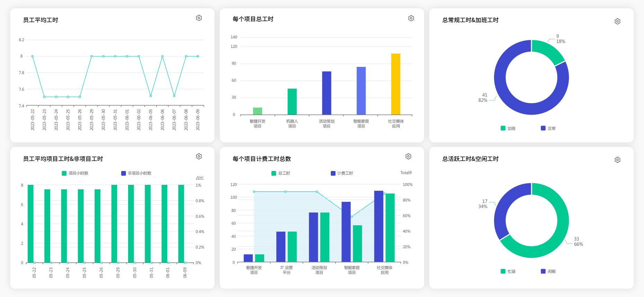644x297 pixels.
Task: Open settings gear for 员工平均工时 chart
Action: pos(199,18)
